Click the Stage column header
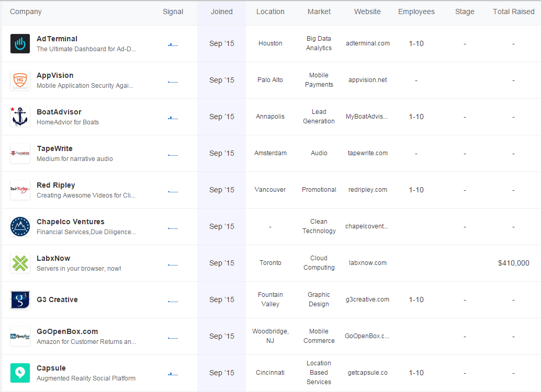This screenshot has height=392, width=541. 465,11
